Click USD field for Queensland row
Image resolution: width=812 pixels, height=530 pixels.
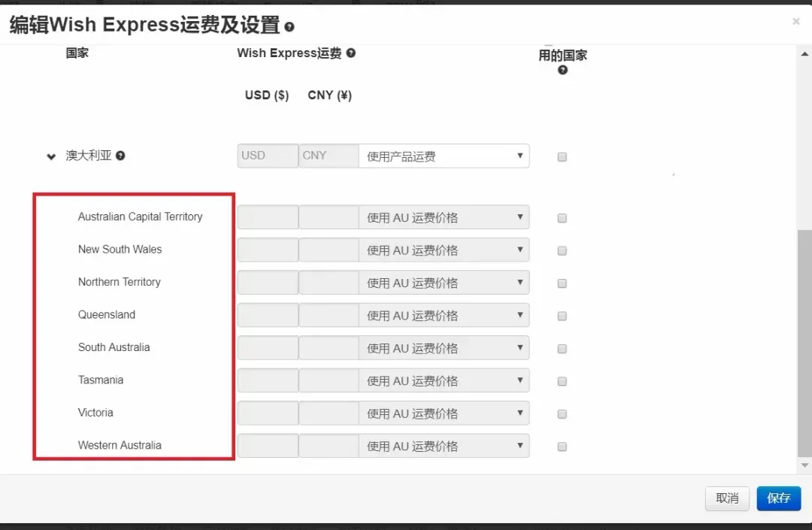tap(268, 315)
